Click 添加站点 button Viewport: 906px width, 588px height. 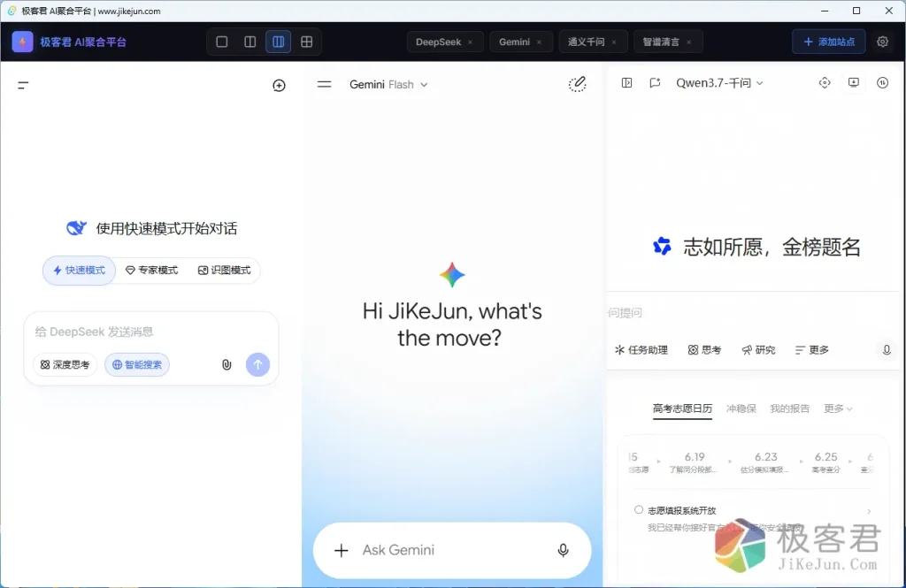[x=828, y=42]
